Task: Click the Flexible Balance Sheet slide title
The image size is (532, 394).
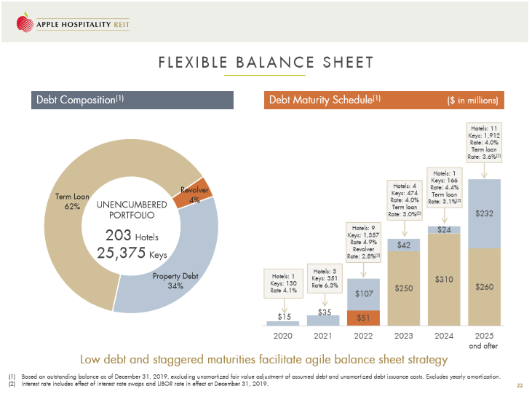Action: (266, 63)
